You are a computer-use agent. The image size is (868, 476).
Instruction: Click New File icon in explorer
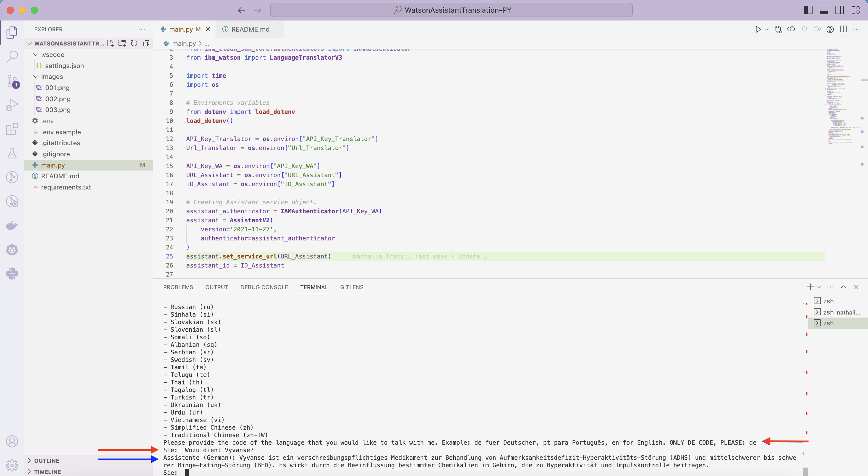pyautogui.click(x=110, y=43)
